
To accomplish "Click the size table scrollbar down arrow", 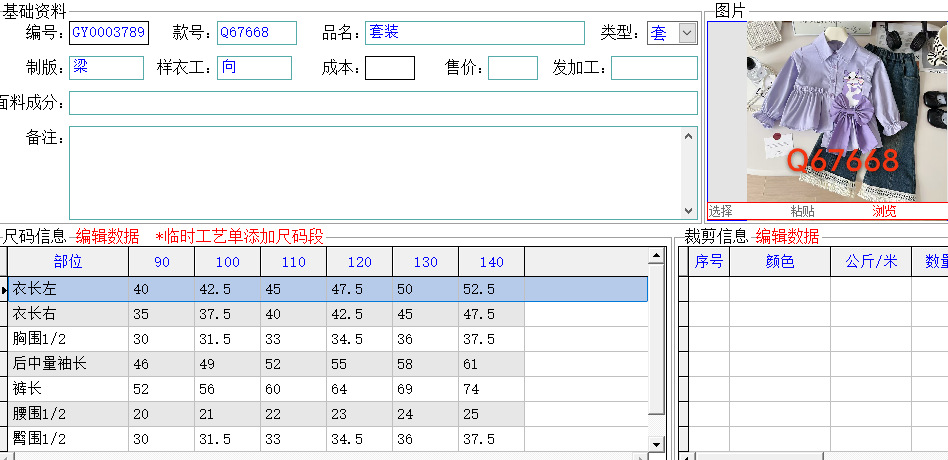I will (657, 444).
